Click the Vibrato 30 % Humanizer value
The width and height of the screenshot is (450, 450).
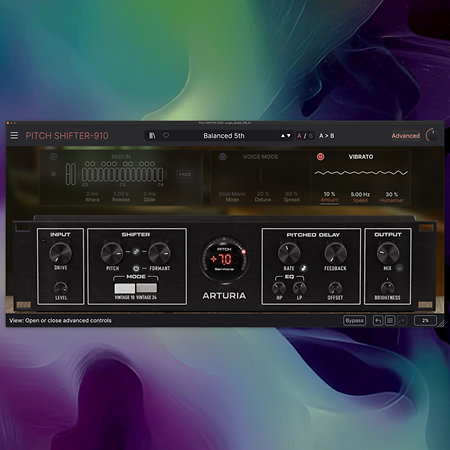(392, 194)
